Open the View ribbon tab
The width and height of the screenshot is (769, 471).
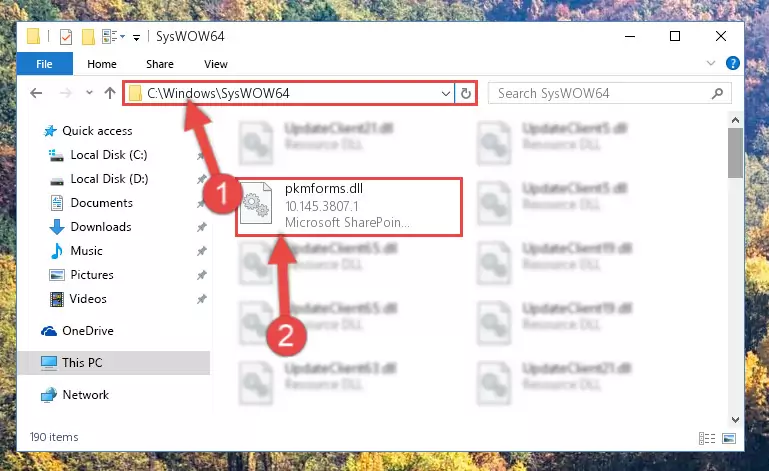(216, 64)
